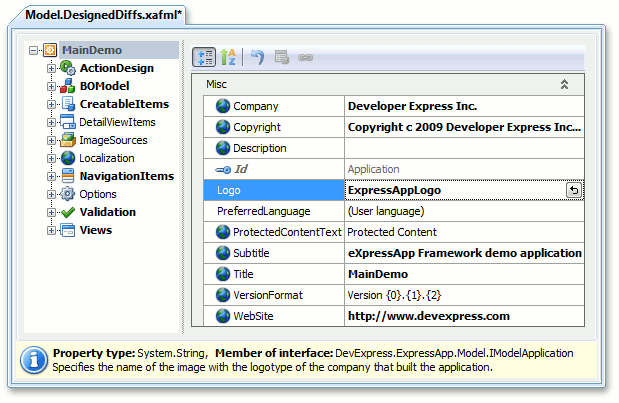Toggle alphabetical property sorting
Screen dimensions: 619x403
pos(227,57)
